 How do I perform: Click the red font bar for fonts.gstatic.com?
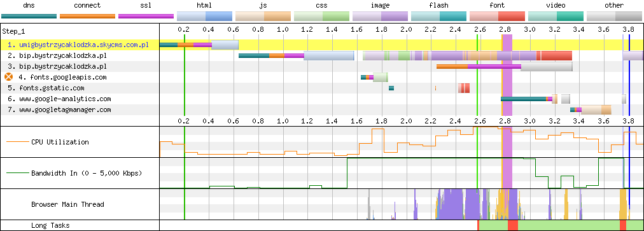coord(464,88)
